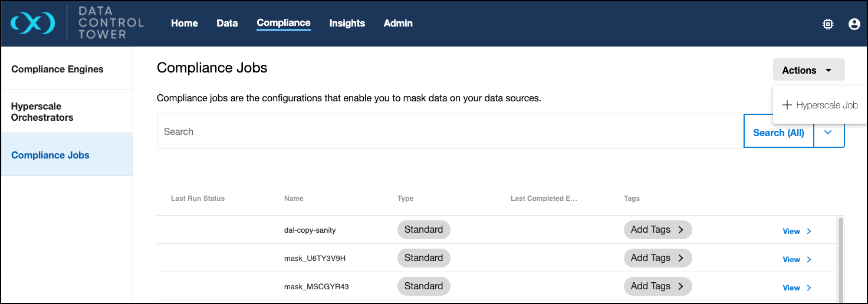View details of mask_MSCGYR43 job
Viewport: 868px width, 304px height.
click(x=797, y=288)
